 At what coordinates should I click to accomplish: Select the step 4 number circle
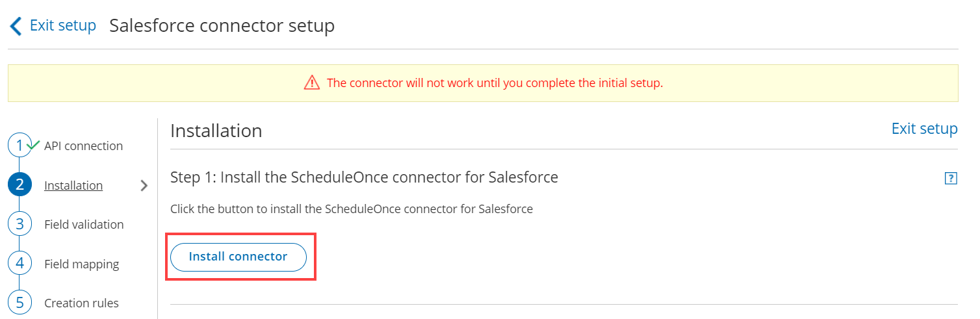[x=19, y=264]
